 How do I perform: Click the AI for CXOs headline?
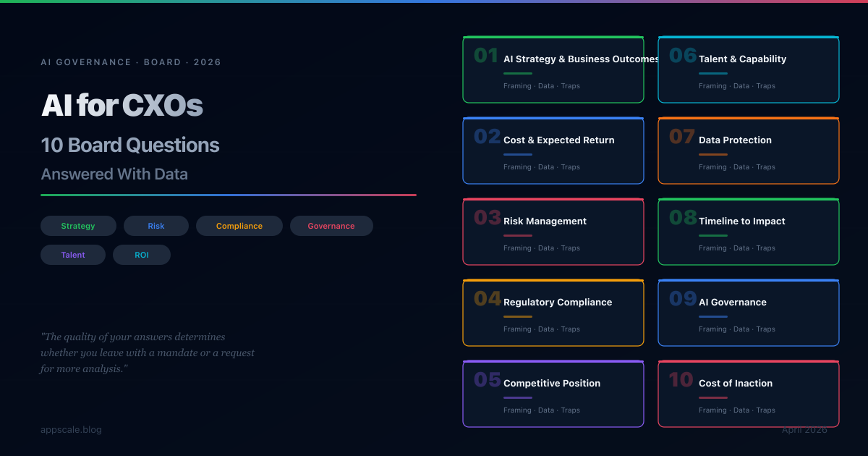point(122,106)
